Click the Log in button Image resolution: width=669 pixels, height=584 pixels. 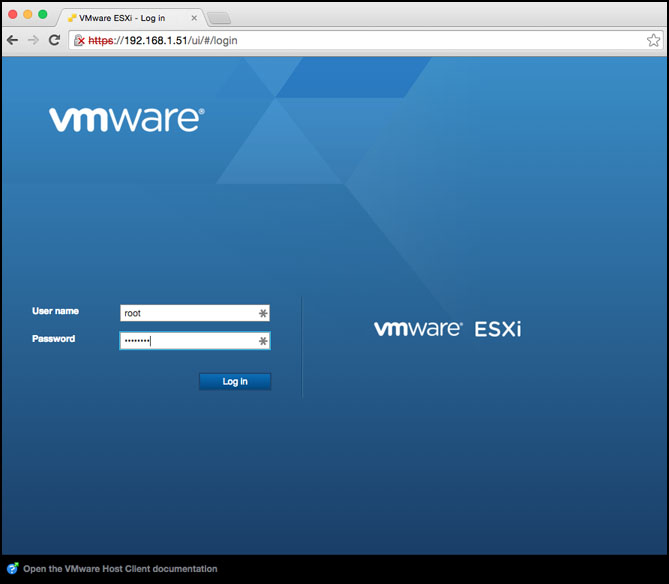pyautogui.click(x=235, y=381)
